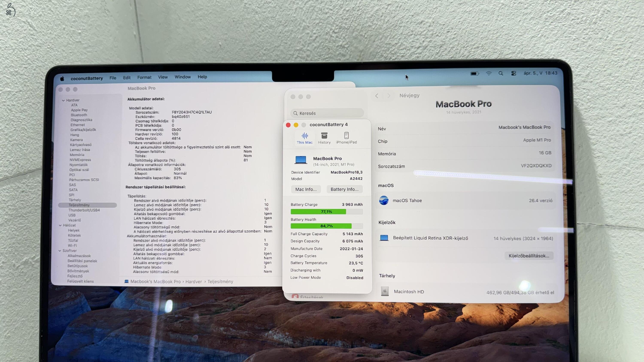Minimize the coconutBattery 4 window
Image resolution: width=644 pixels, height=362 pixels.
point(296,125)
